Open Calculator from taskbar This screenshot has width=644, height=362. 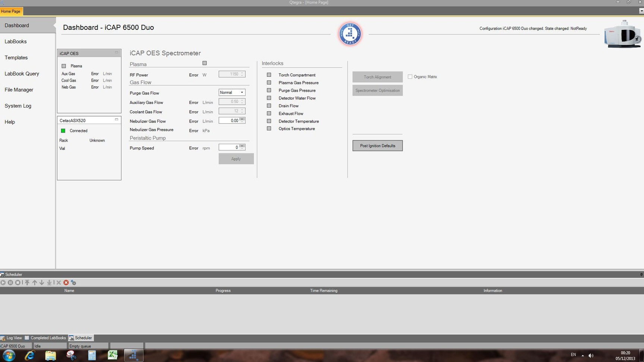point(92,355)
